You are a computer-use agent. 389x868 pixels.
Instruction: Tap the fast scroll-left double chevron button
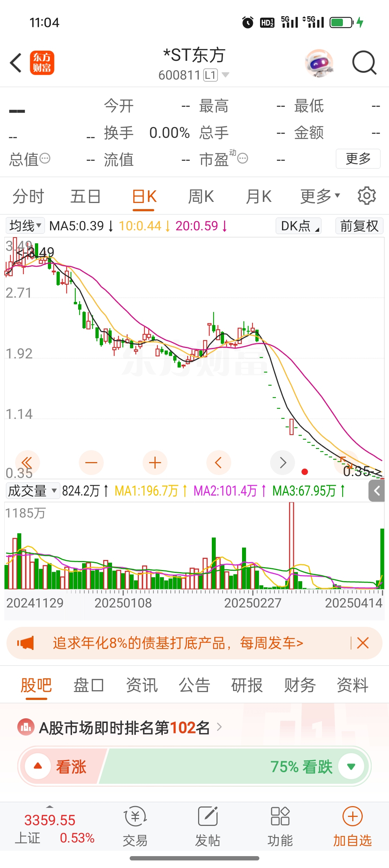[x=27, y=462]
